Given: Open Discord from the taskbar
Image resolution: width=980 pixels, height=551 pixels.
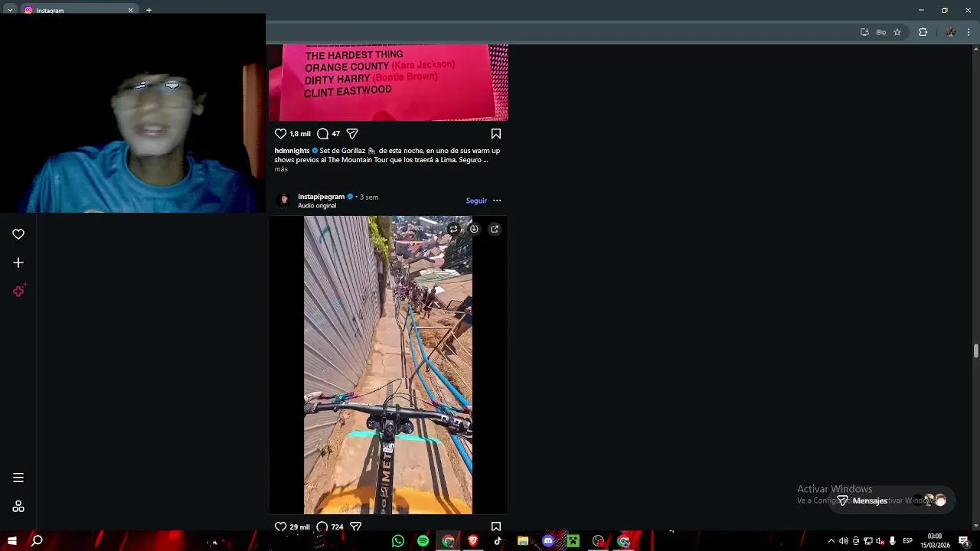Looking at the screenshot, I should click(548, 541).
